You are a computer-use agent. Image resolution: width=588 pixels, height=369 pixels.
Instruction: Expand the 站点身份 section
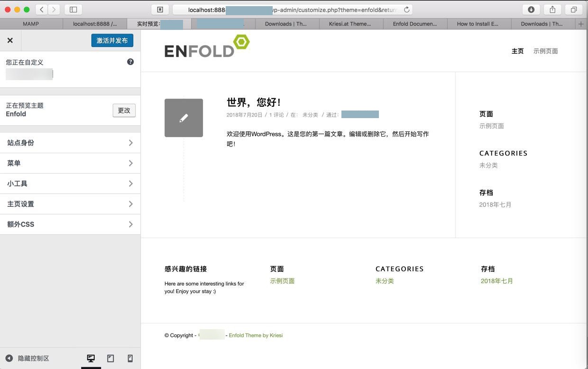pos(70,143)
